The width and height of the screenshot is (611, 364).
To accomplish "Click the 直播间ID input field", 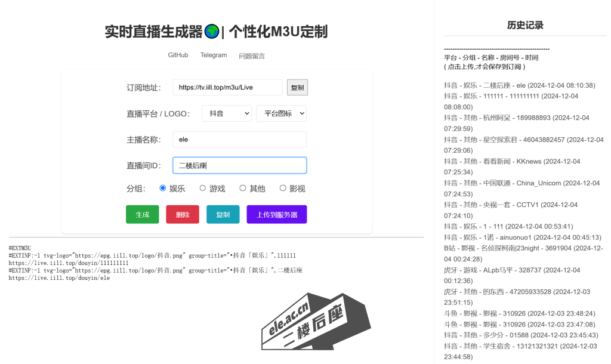I will point(239,165).
